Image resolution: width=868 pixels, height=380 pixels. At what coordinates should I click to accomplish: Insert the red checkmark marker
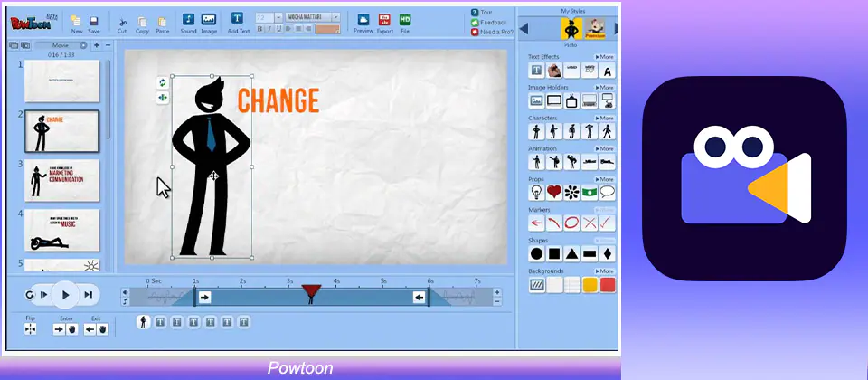(x=608, y=223)
